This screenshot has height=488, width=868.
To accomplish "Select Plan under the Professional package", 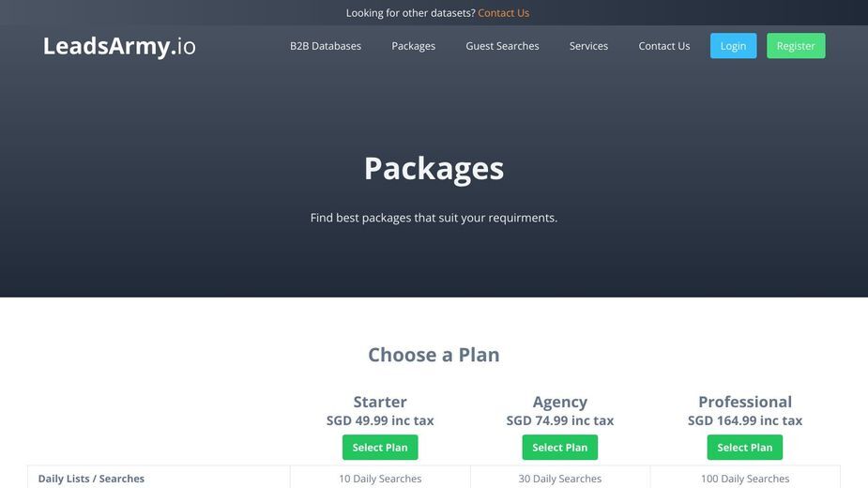I will (744, 447).
